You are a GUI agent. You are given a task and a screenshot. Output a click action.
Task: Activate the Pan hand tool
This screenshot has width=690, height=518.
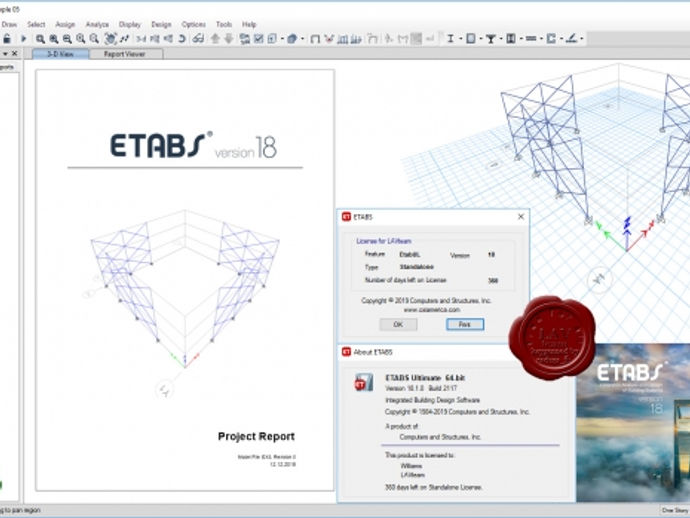coord(110,39)
